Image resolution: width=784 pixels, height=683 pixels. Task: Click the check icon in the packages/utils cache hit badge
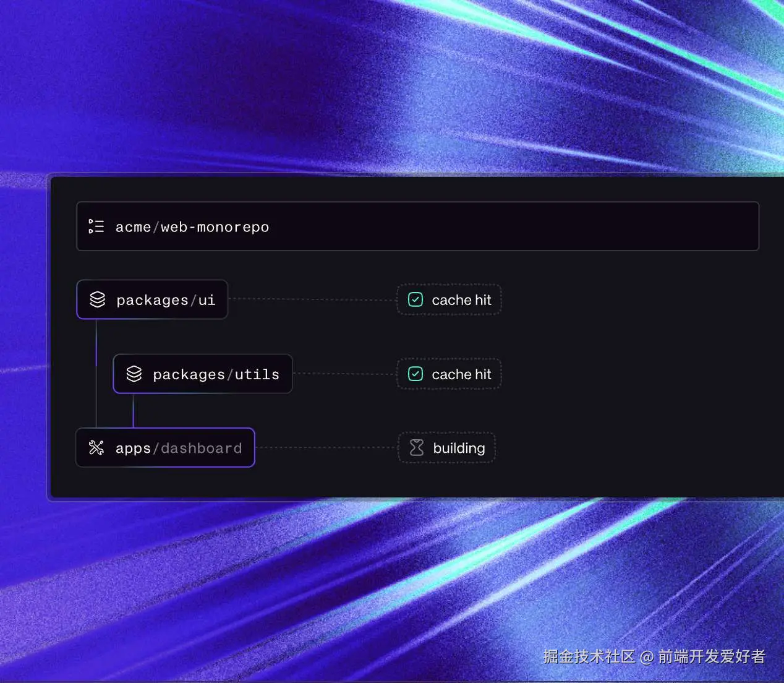pos(415,374)
